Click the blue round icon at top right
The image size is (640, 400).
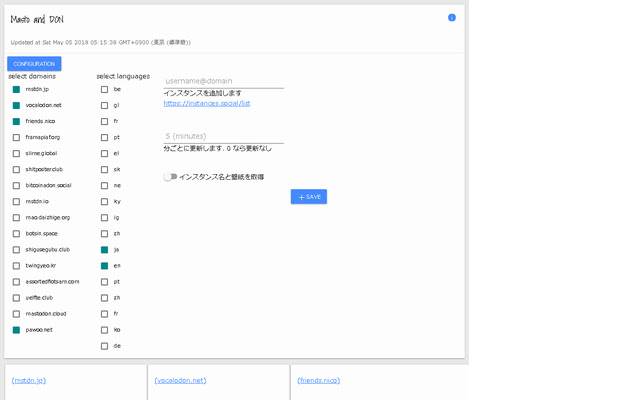[x=451, y=18]
